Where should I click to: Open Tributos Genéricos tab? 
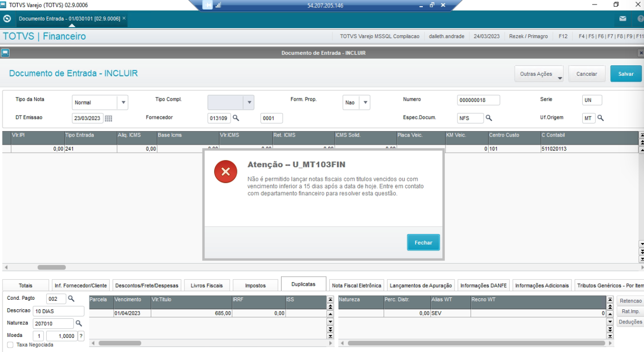[609, 285]
